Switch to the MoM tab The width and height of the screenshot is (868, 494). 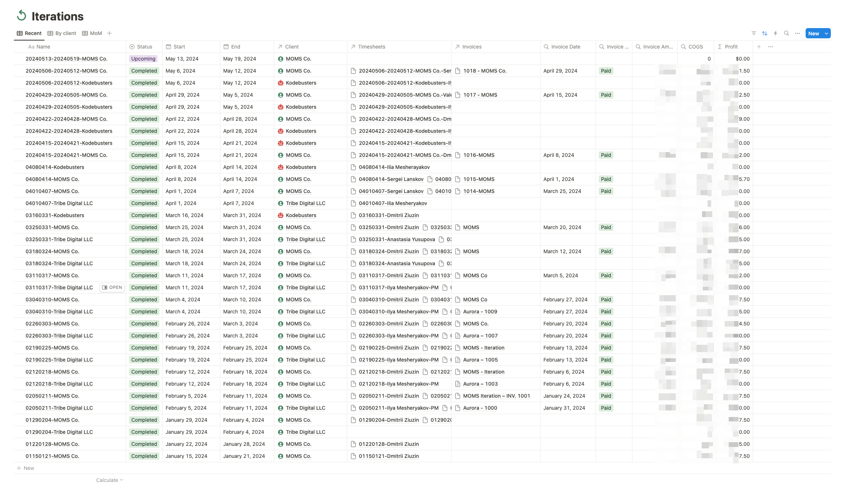click(92, 33)
